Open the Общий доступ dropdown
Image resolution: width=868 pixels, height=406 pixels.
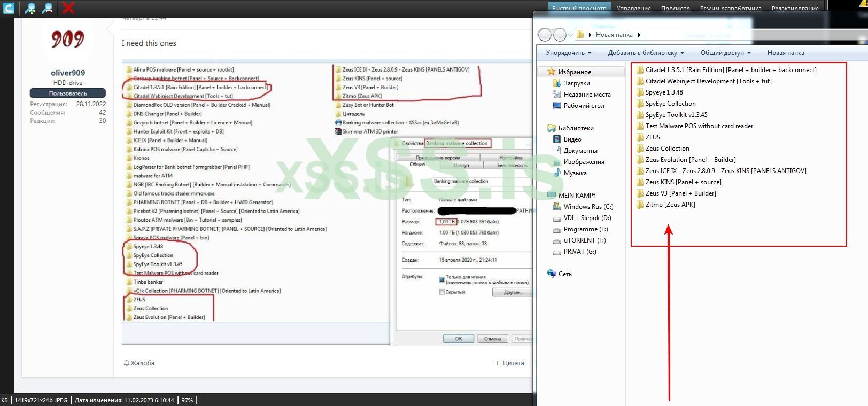(726, 53)
